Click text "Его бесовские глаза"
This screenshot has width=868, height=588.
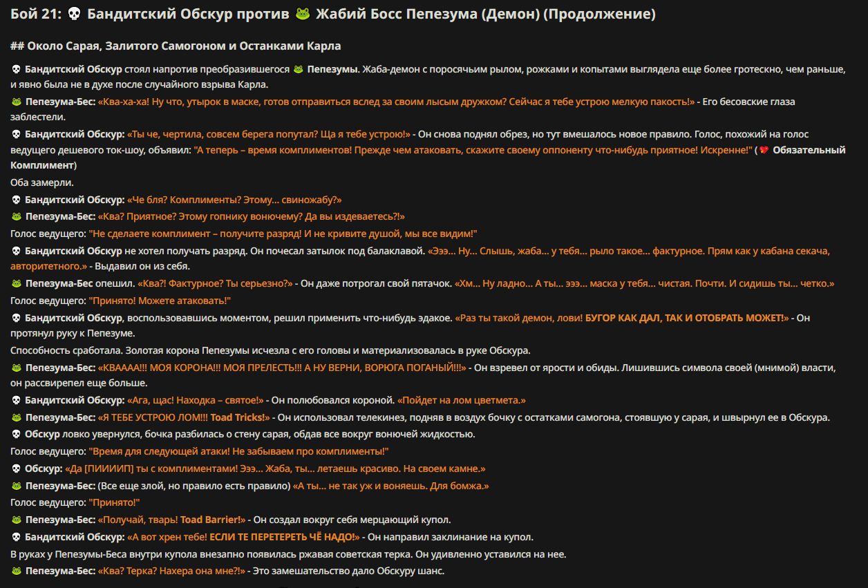(x=750, y=102)
